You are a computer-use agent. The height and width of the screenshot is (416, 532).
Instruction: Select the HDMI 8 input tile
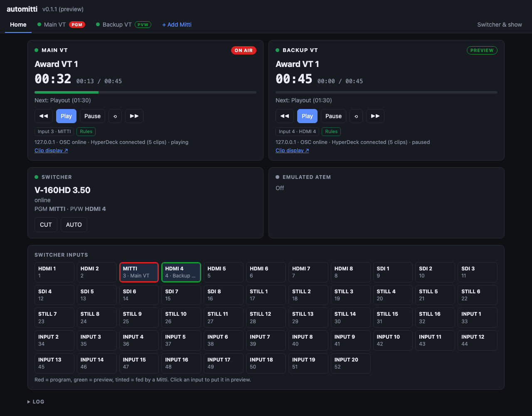350,272
